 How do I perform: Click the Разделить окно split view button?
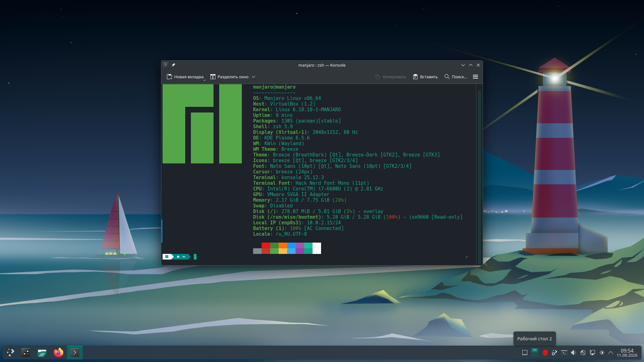[x=229, y=77]
